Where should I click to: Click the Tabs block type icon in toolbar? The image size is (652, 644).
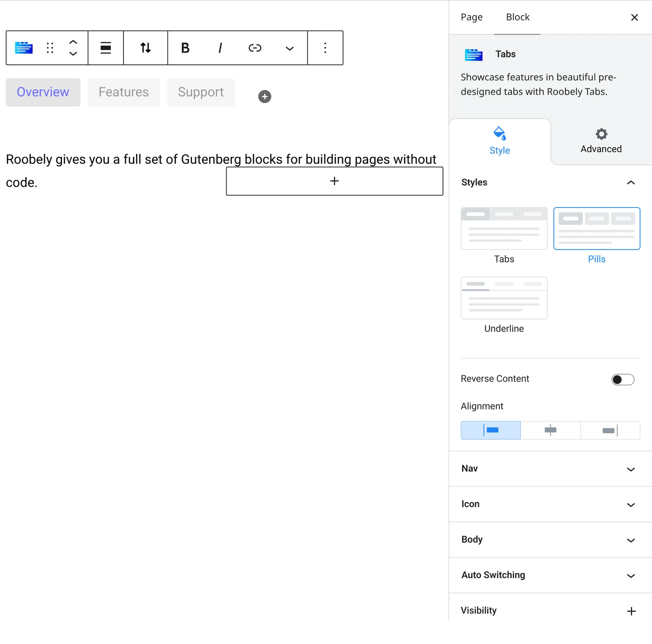[x=24, y=48]
